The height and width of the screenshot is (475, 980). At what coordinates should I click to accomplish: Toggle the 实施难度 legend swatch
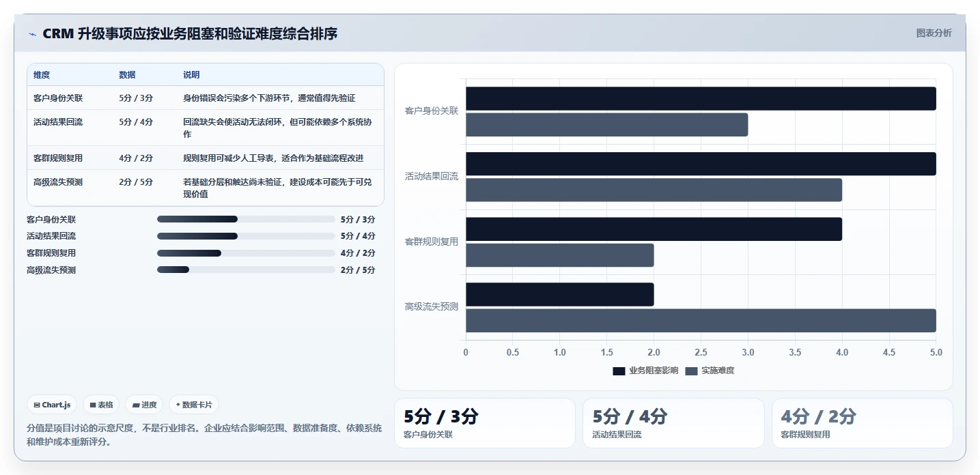point(691,371)
